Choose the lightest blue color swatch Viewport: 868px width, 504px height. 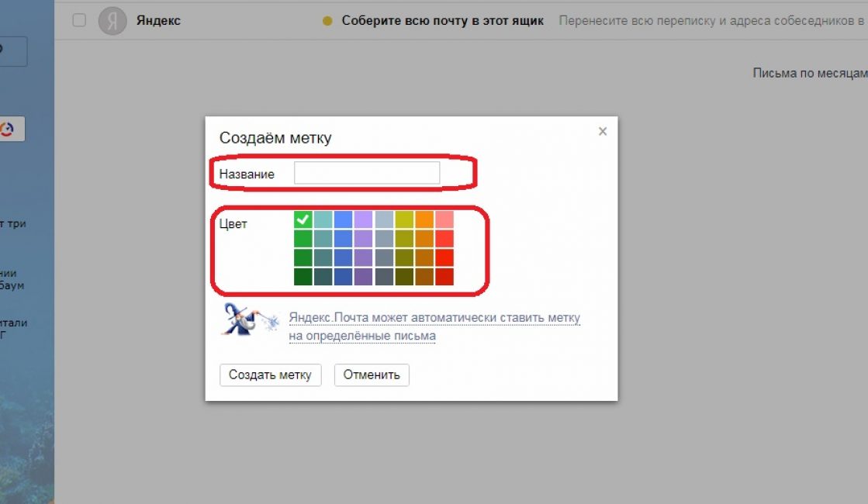pos(343,219)
